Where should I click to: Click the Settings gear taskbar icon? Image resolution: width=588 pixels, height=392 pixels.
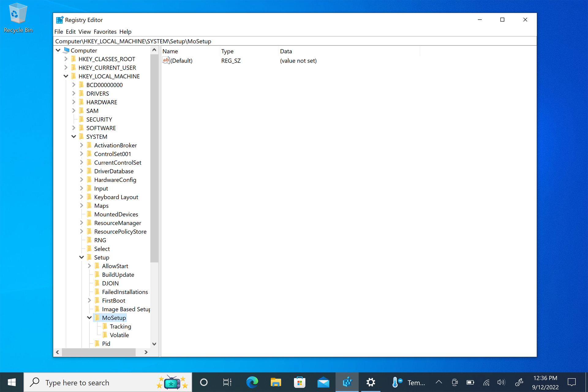coord(371,382)
